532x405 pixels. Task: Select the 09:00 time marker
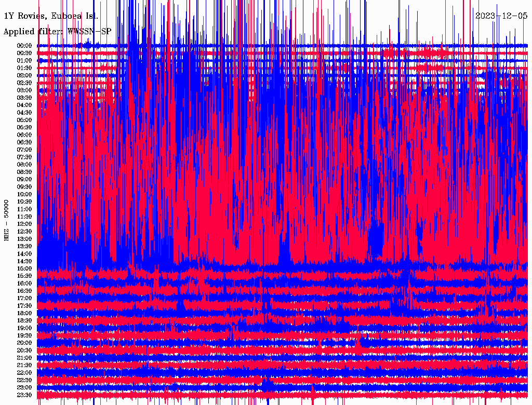[24, 180]
